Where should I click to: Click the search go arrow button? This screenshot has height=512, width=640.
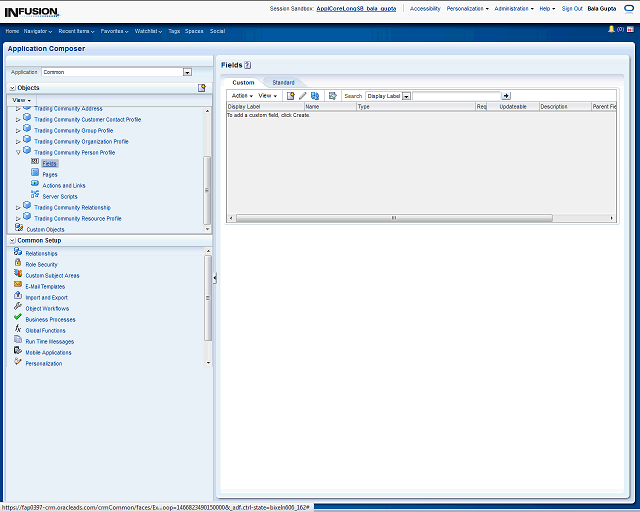pos(506,96)
